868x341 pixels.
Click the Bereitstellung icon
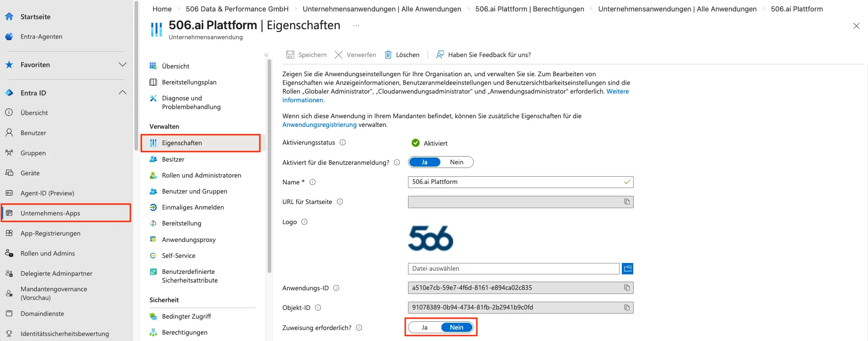click(x=153, y=223)
